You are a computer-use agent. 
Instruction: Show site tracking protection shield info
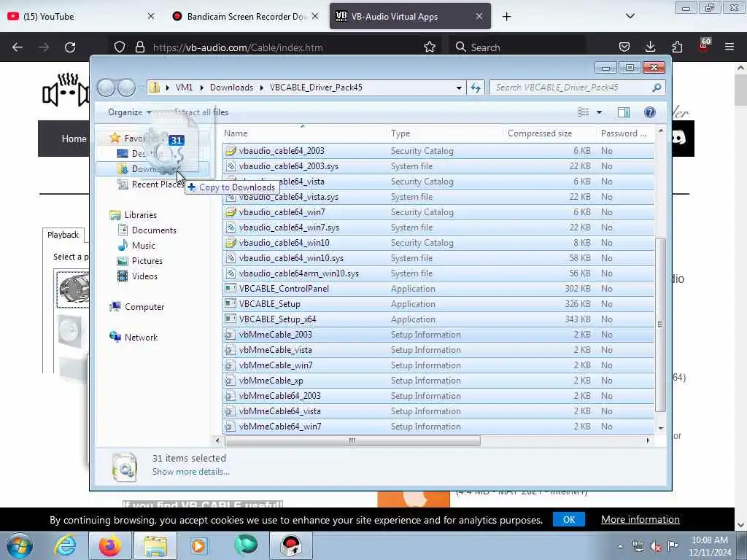(x=120, y=47)
